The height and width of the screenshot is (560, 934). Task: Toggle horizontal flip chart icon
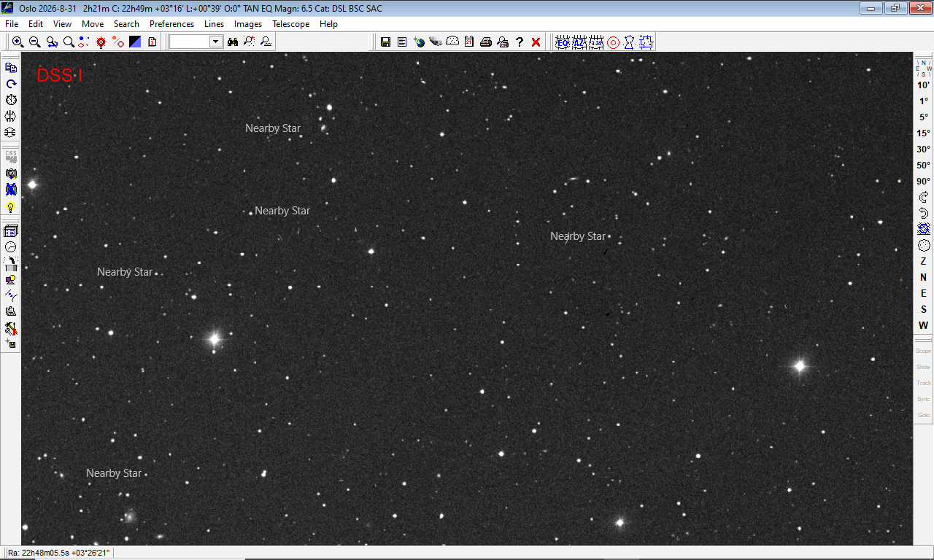coord(11,116)
